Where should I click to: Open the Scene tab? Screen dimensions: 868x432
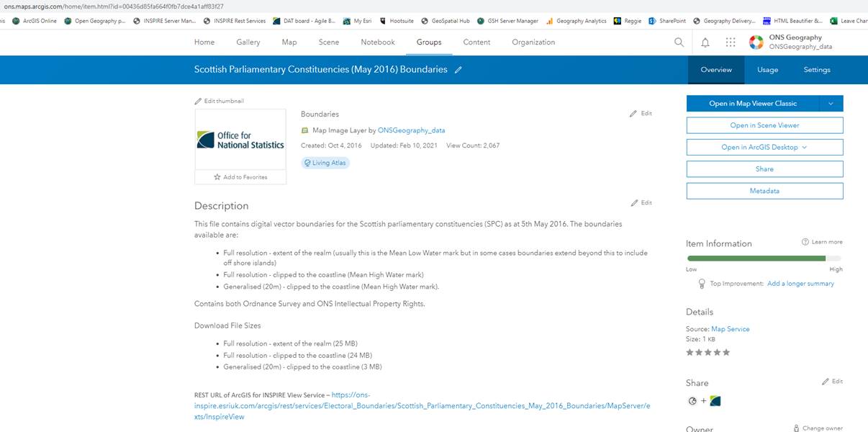(329, 42)
